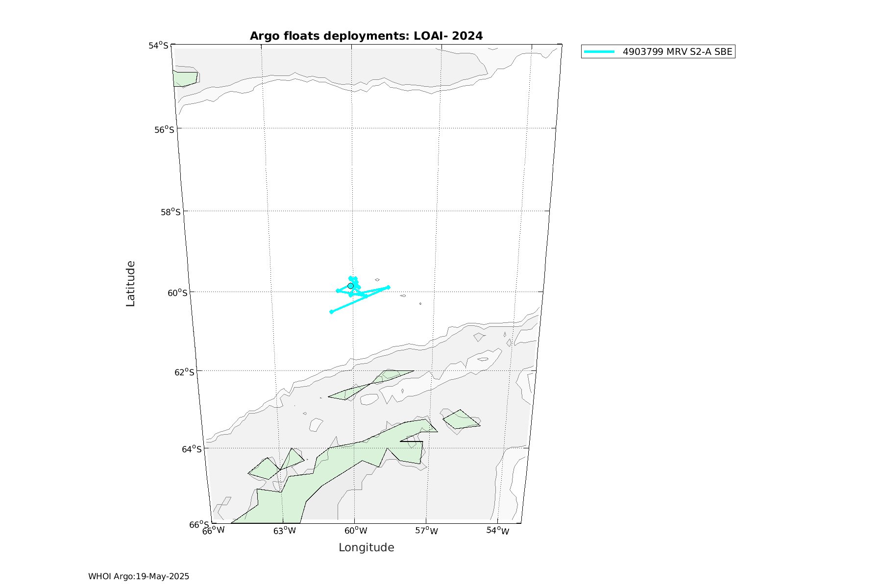Screen dimensions: 882x588
Task: Click the 'Longitude' axis label
Action: (366, 547)
